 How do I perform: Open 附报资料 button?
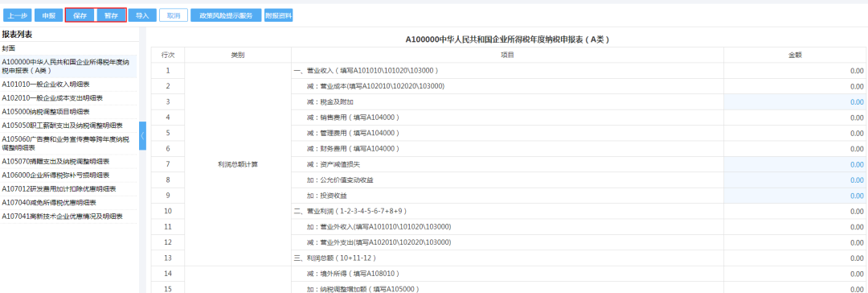278,15
